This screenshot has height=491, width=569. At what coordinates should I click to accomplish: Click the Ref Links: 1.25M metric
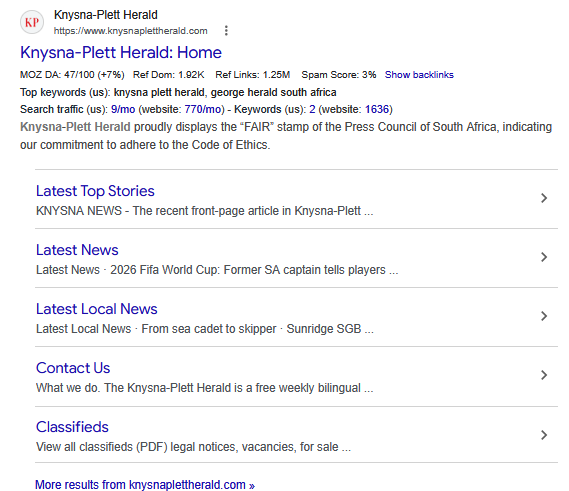[x=253, y=75]
